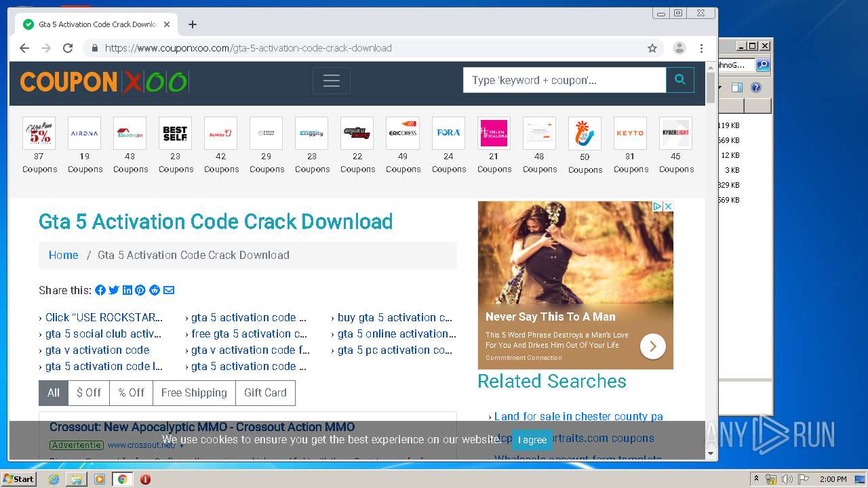Close the Gta 5 Activation Code tab

pyautogui.click(x=167, y=24)
